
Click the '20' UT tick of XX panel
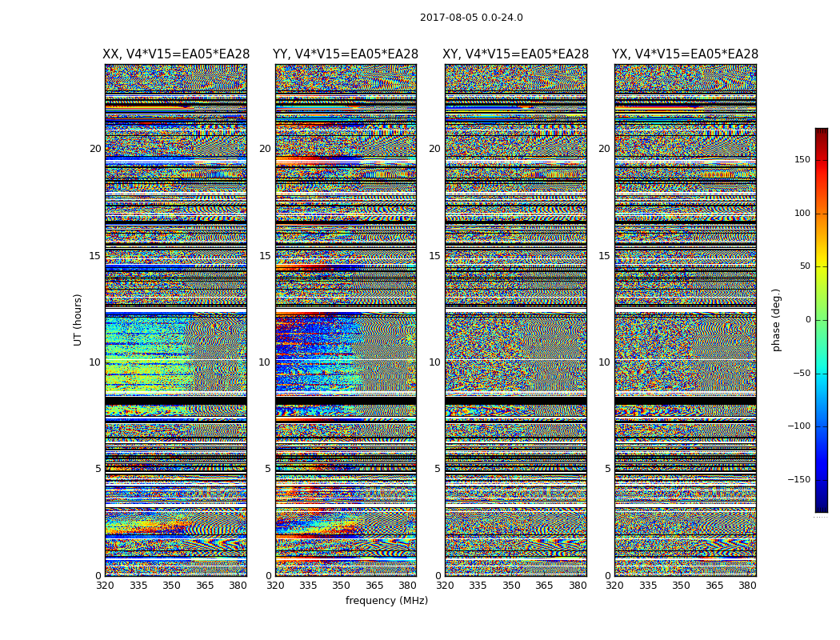coord(95,149)
